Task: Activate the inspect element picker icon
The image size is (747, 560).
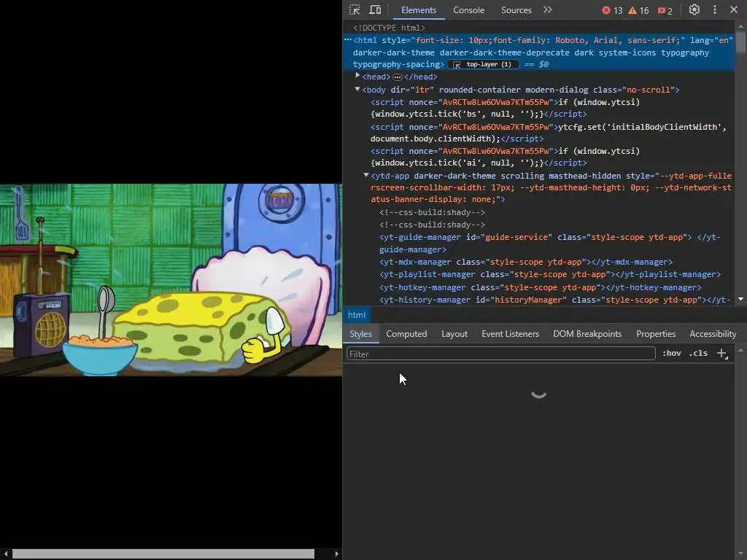Action: coord(355,10)
